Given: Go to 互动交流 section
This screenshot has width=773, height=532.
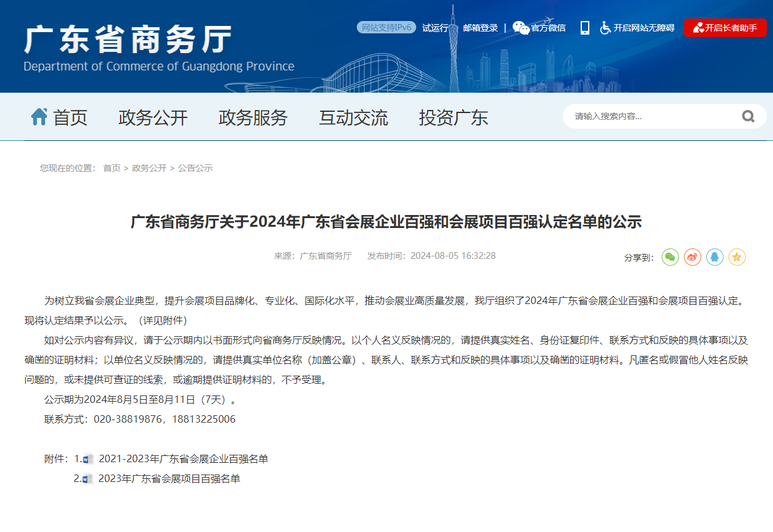Looking at the screenshot, I should point(353,117).
